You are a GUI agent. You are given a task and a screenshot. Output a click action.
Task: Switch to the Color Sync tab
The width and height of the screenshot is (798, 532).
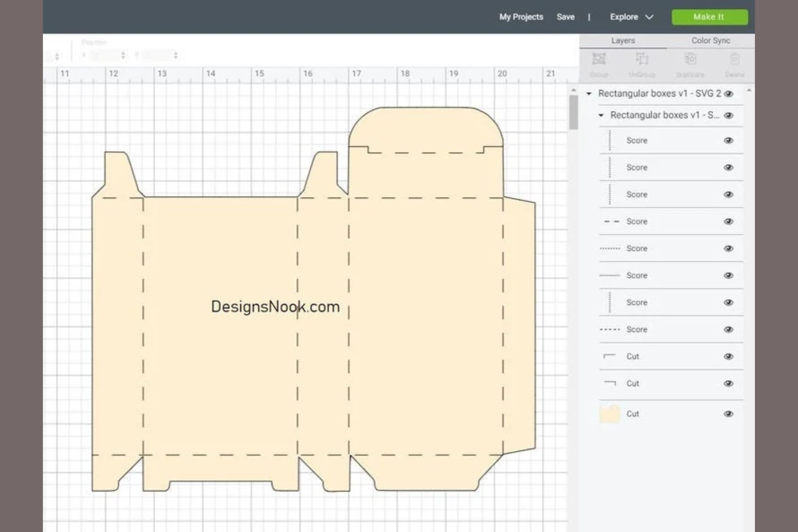[x=711, y=41]
